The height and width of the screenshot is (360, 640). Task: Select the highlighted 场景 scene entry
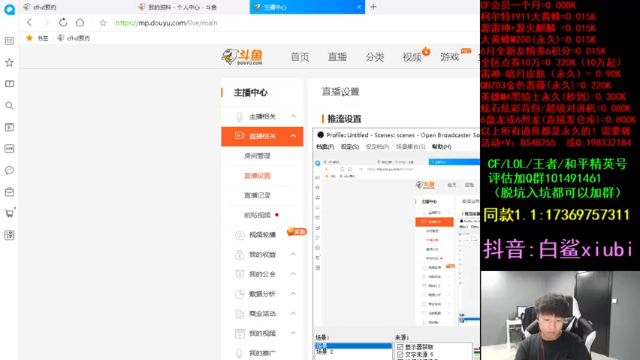(x=353, y=346)
